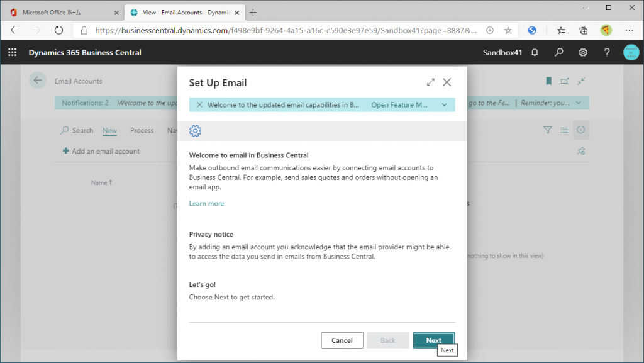
Task: Click the blue browser extension icon
Action: 532,30
